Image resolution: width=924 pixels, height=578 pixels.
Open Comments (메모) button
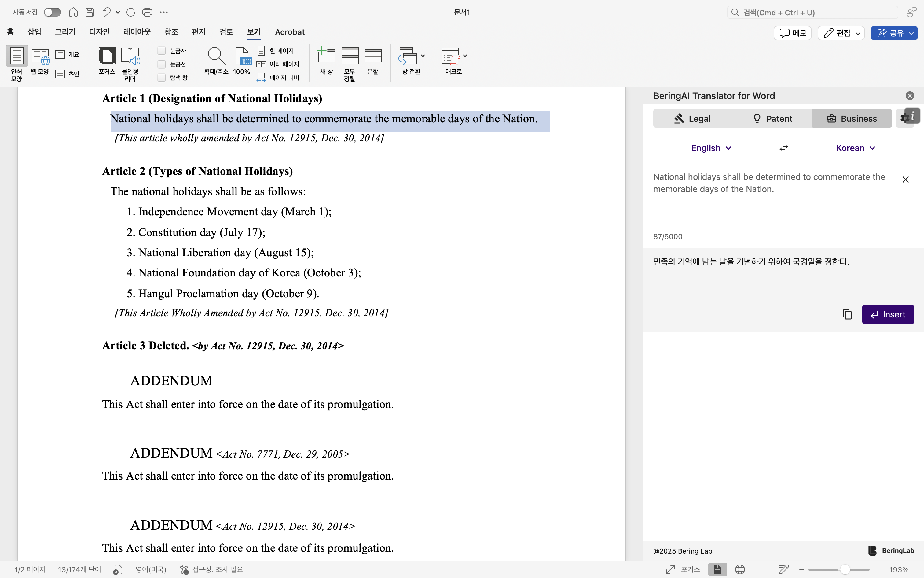(x=793, y=33)
